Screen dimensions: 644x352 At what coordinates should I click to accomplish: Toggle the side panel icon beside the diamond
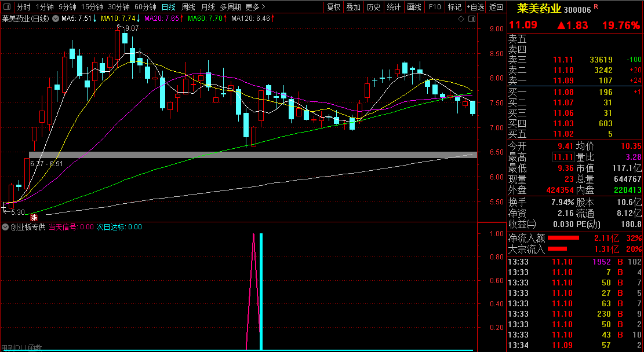[470, 19]
